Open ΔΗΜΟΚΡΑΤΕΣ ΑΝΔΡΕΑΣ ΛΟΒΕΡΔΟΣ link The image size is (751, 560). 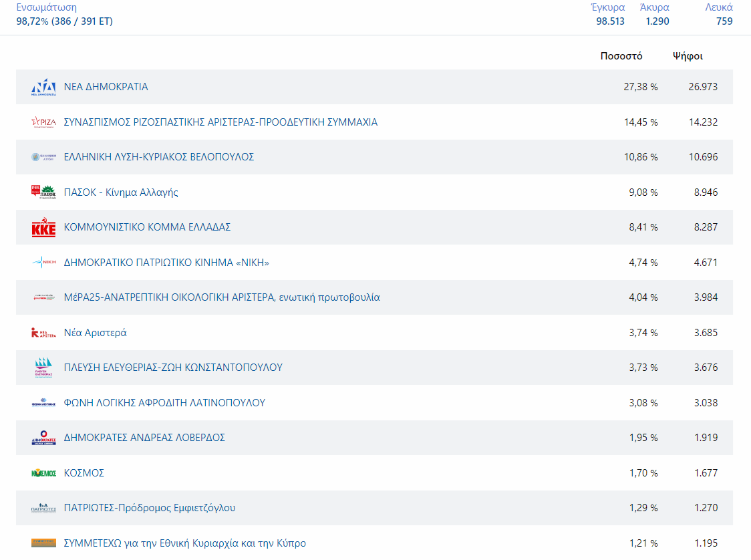tap(144, 437)
